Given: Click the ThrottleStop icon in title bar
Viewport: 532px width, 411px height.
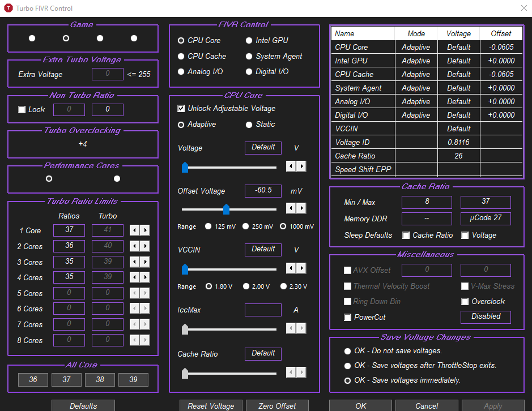Looking at the screenshot, I should click(8, 8).
